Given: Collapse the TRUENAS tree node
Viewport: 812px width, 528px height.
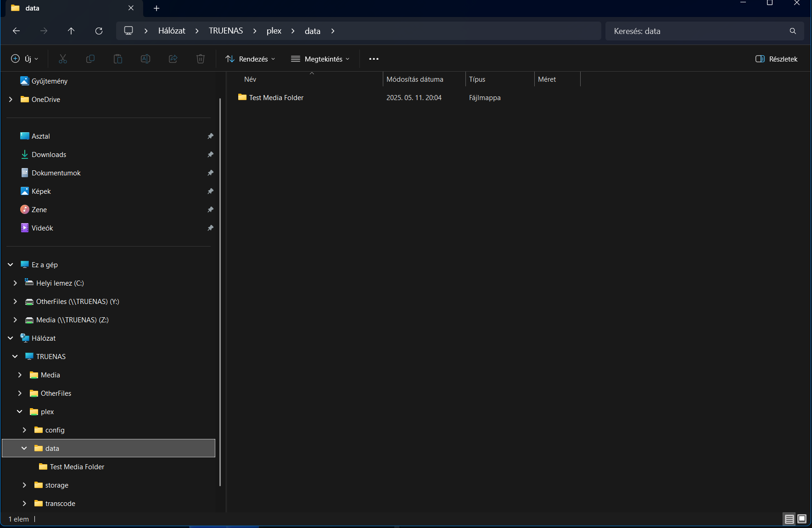Looking at the screenshot, I should click(15, 356).
